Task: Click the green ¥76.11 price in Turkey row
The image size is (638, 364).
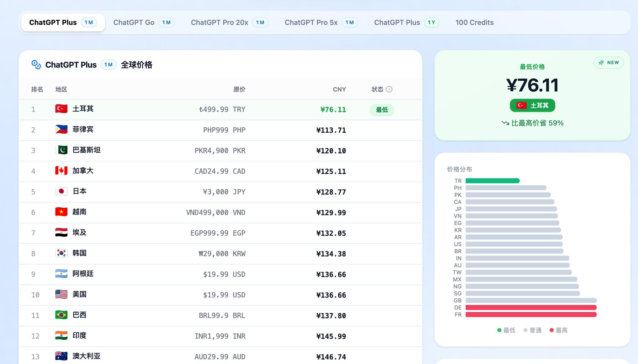Action: [x=333, y=110]
